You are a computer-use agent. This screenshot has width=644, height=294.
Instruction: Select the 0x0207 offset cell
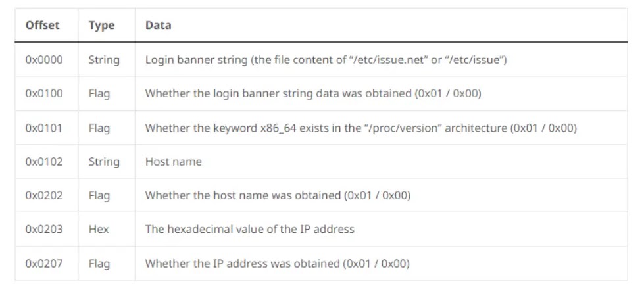pos(44,264)
